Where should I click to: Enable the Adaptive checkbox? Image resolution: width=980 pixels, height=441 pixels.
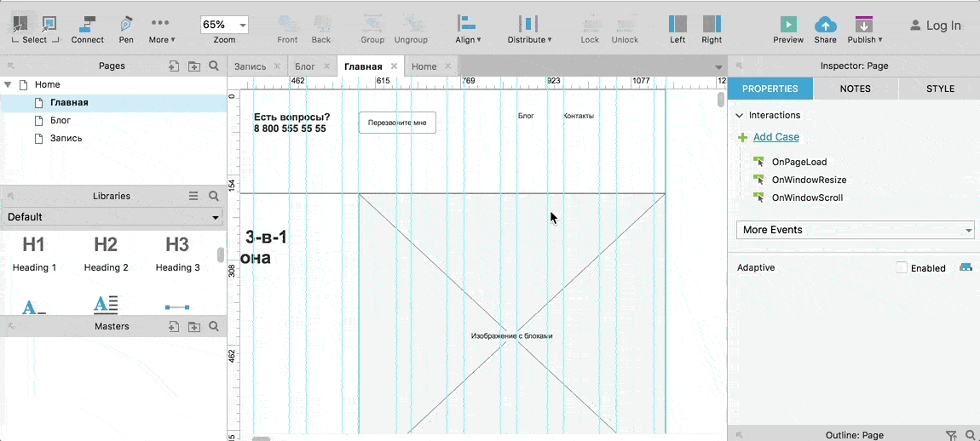click(x=902, y=267)
